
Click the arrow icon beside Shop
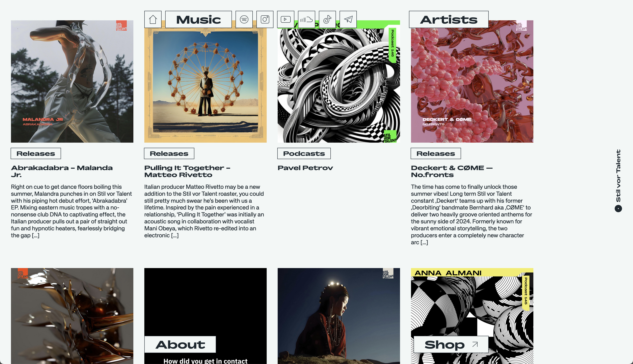(x=475, y=345)
